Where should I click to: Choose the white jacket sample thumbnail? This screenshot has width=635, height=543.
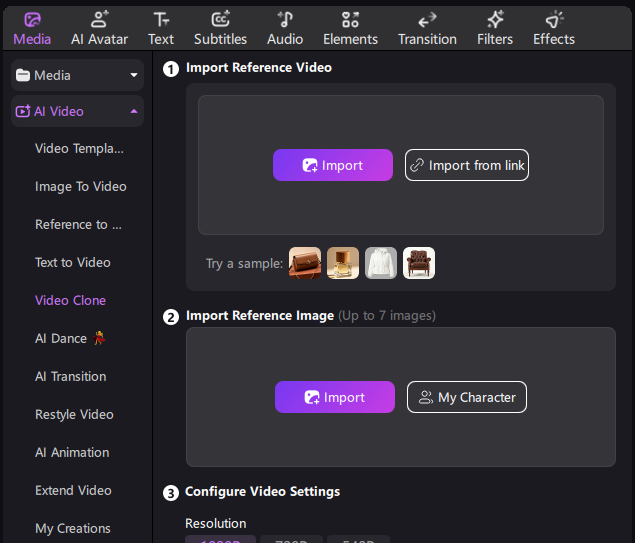coord(381,263)
